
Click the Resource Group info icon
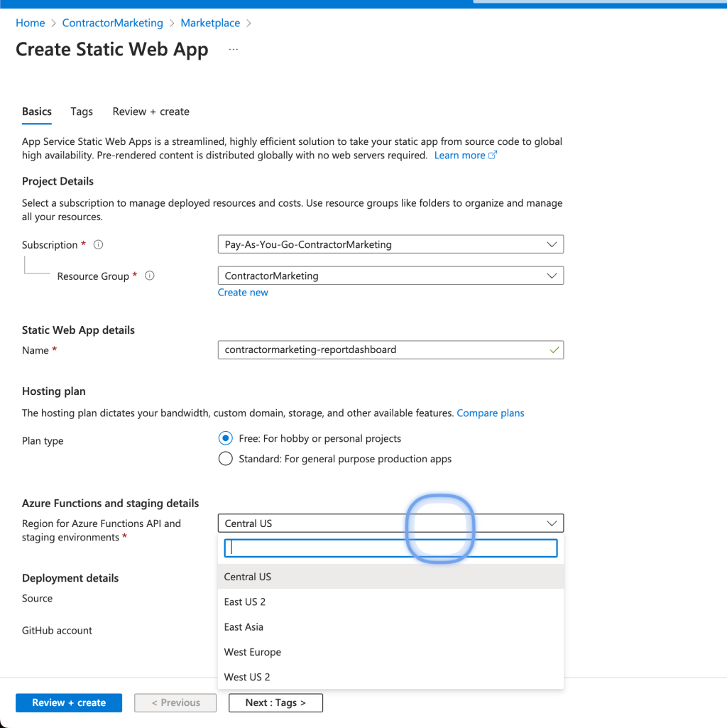150,276
